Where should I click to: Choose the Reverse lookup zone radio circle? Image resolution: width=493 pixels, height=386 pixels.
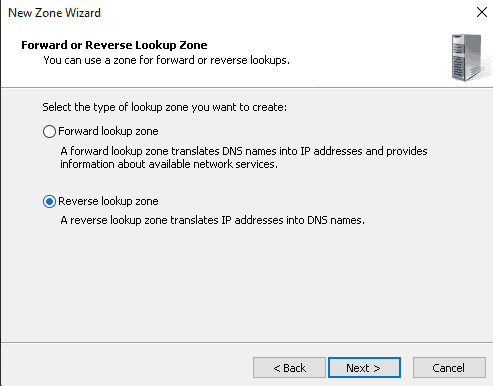(49, 201)
